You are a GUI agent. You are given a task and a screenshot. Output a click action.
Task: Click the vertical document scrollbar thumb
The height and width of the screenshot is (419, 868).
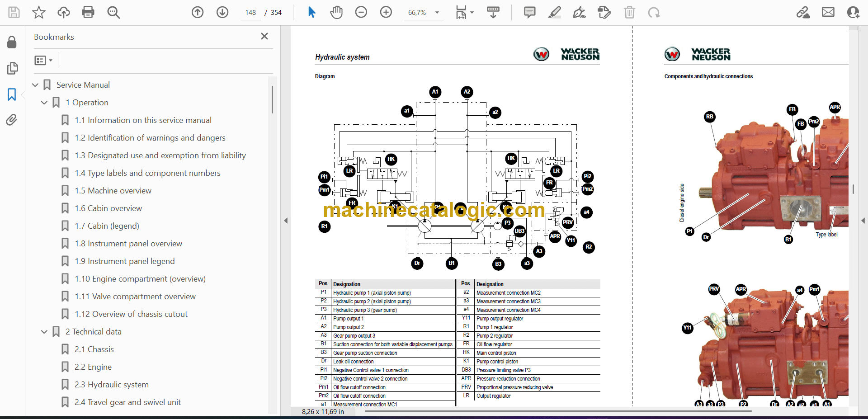(853, 189)
